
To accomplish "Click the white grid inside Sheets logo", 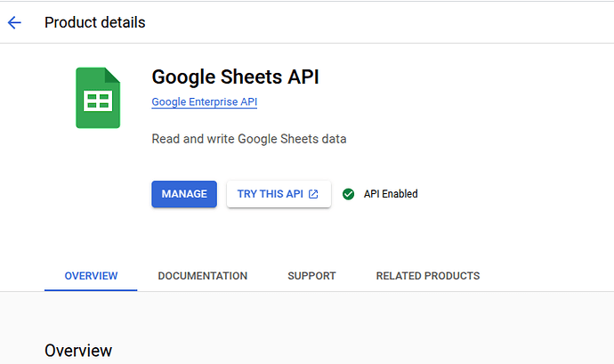I will click(97, 102).
